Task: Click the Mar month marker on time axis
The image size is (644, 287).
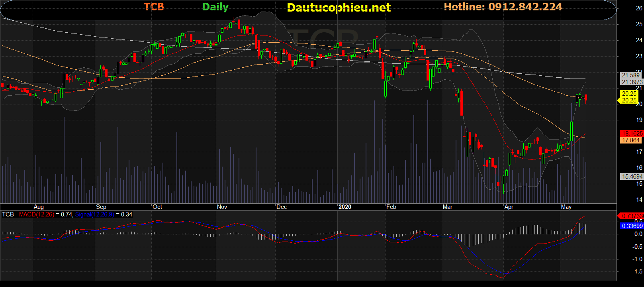Action: pos(447,207)
